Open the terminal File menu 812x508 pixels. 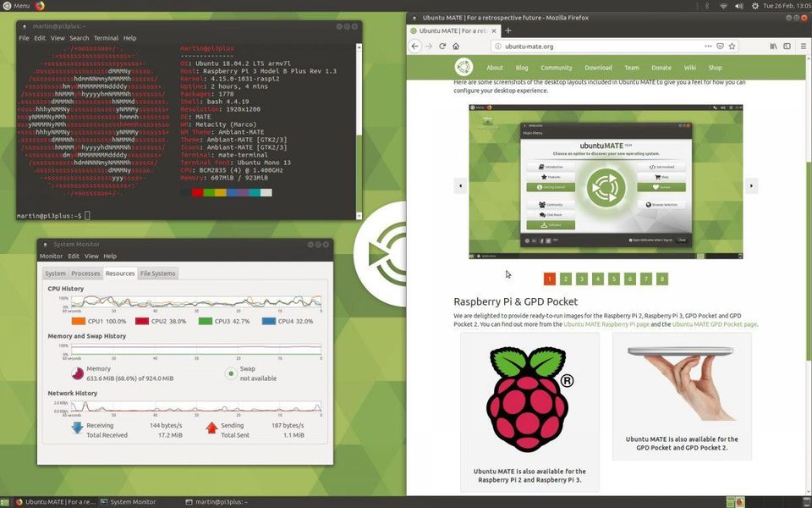point(24,38)
